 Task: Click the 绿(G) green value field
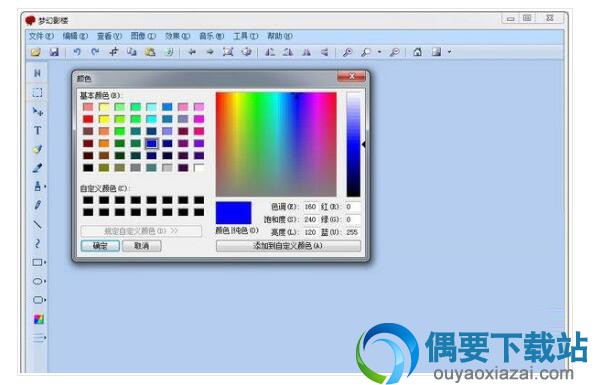point(353,220)
